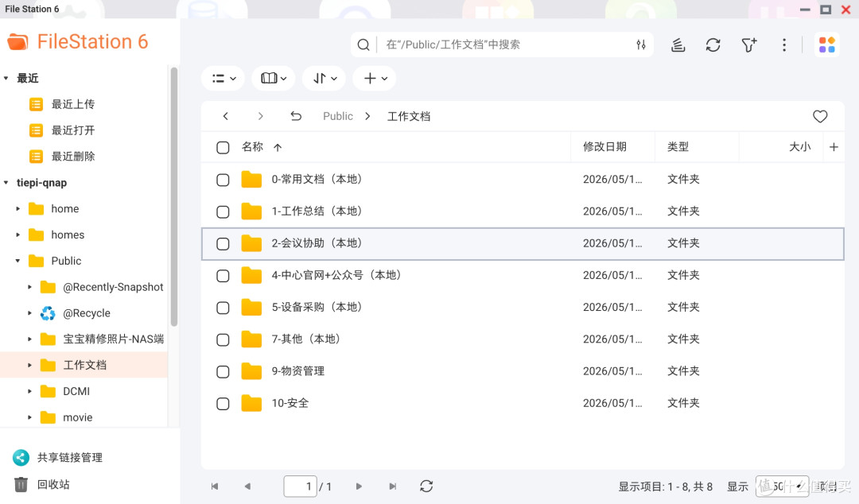Open 共享链接管理 at the sidebar bottom
The image size is (859, 504).
(69, 457)
